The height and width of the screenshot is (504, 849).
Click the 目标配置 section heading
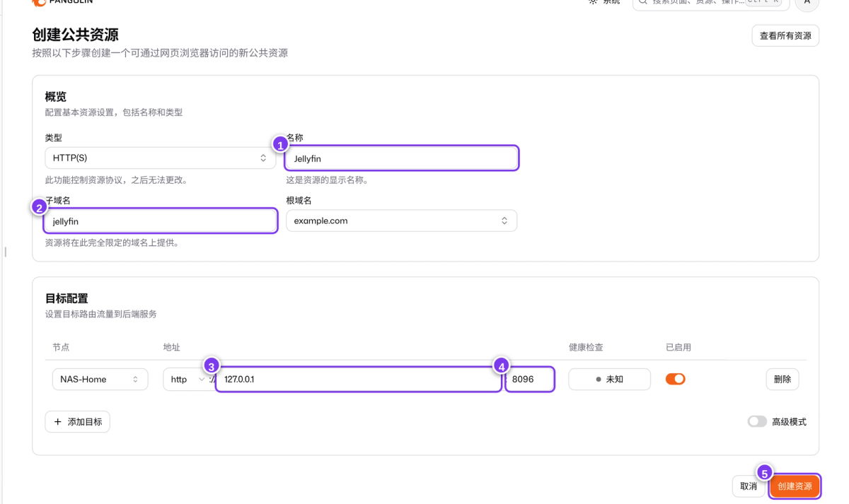(67, 298)
